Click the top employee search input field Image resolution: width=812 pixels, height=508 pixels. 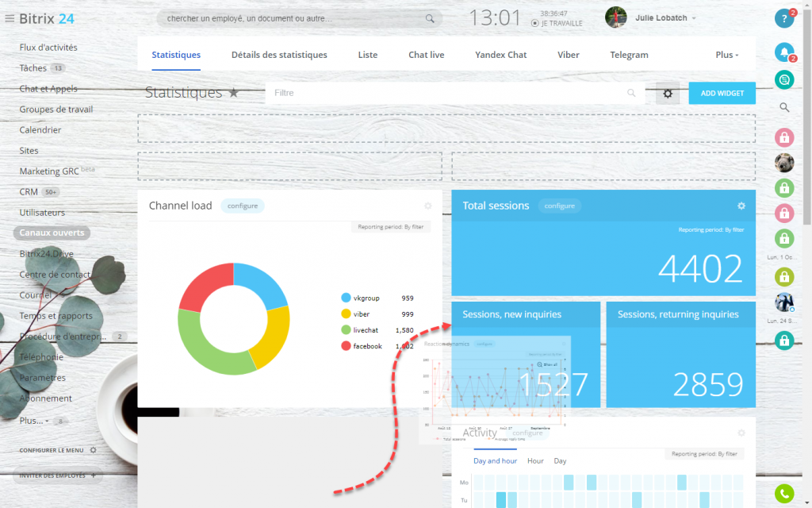pos(299,19)
